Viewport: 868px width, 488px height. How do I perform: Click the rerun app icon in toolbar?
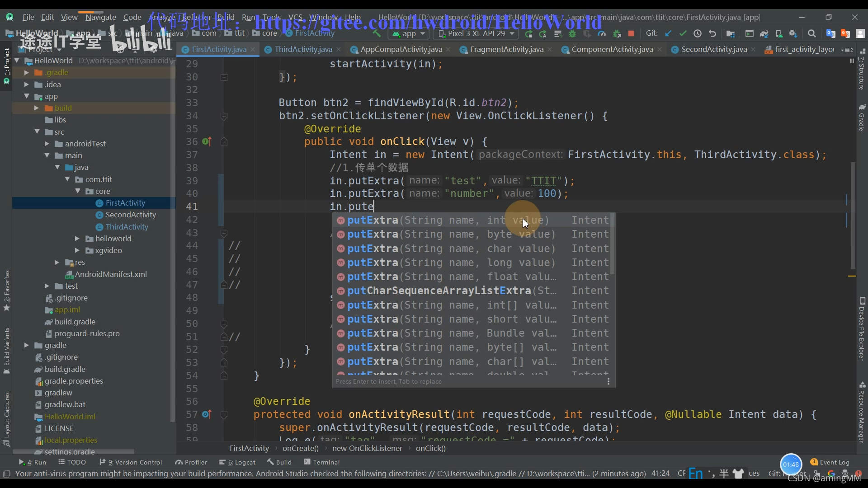pos(528,34)
